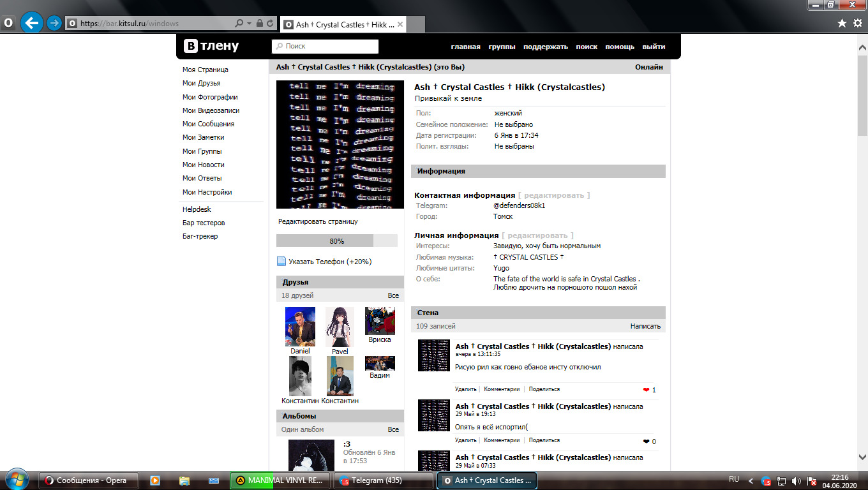Open Бар тестеров link in sidebar

204,223
